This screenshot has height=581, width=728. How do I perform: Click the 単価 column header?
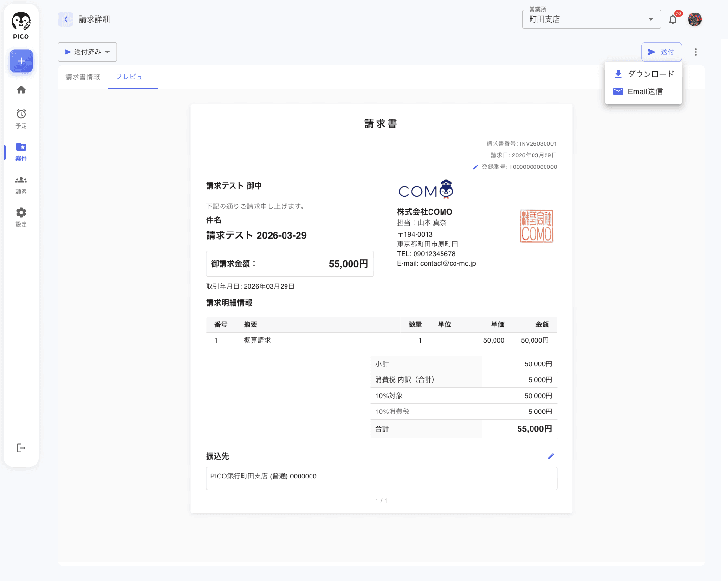click(497, 324)
